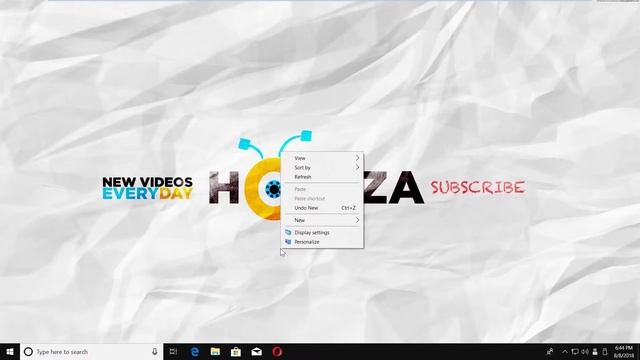Open File Explorer from the taskbar
The image size is (640, 360).
pos(215,351)
